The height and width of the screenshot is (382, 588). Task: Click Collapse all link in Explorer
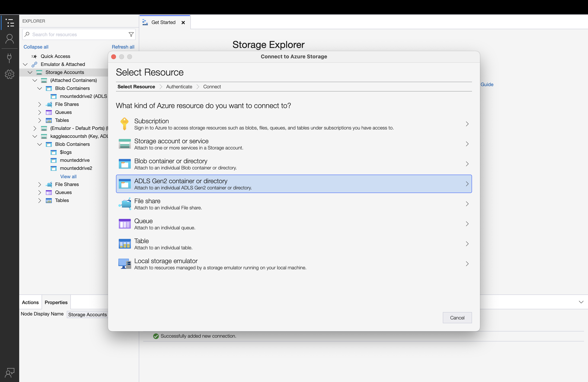pos(36,47)
